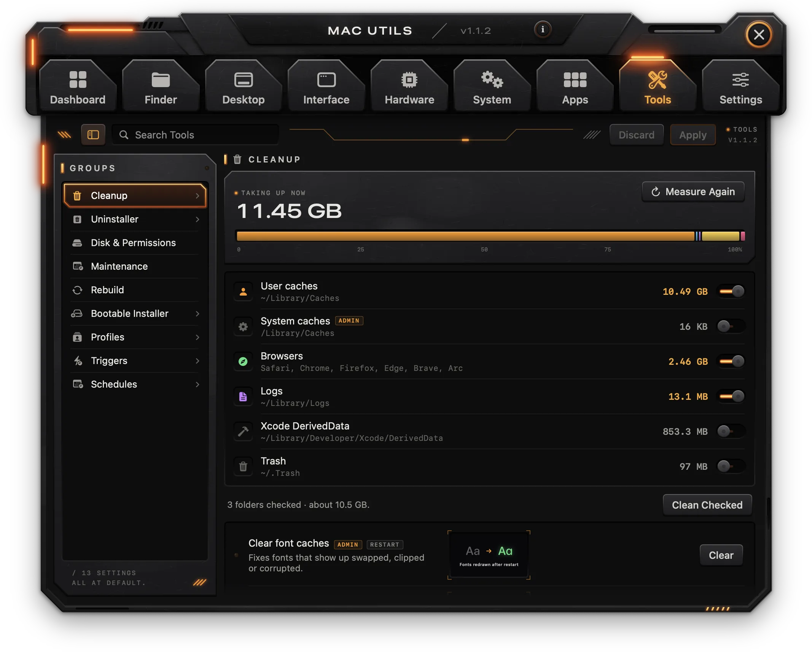
Task: Click the Triggers lightning icon
Action: point(78,361)
